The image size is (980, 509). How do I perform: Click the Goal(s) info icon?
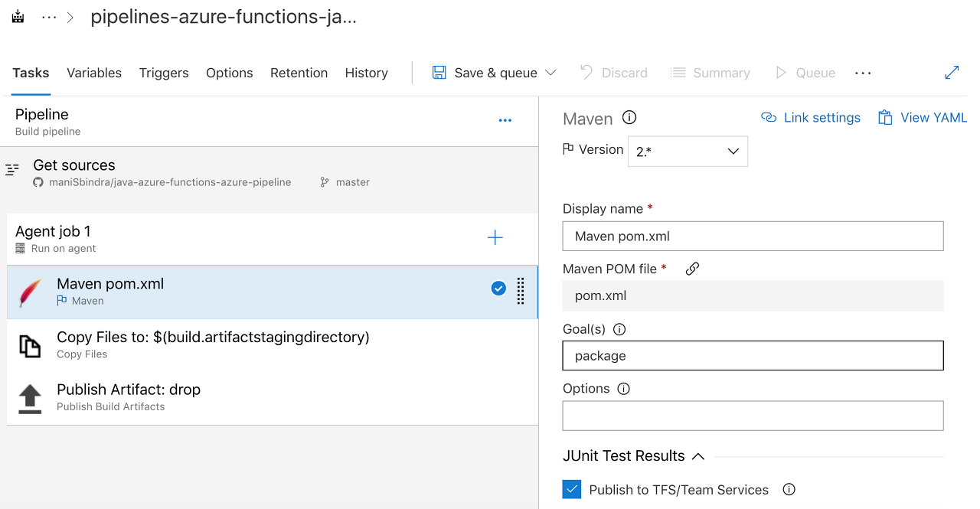tap(620, 329)
